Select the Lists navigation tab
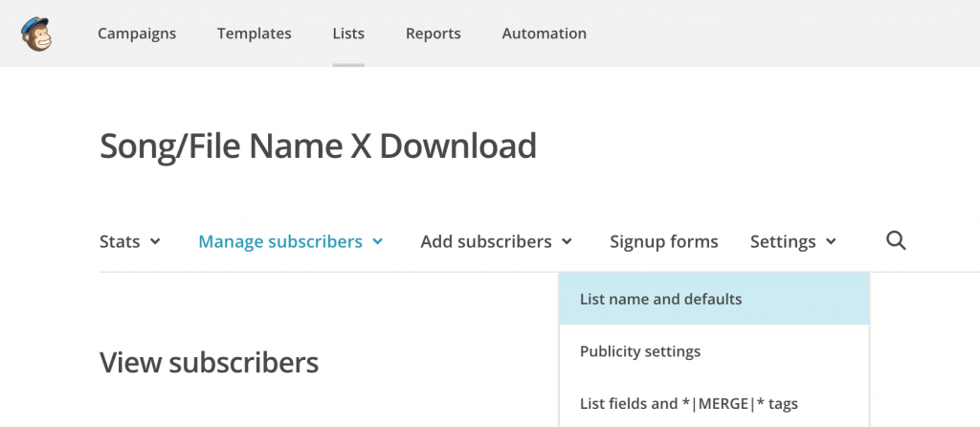 pos(348,34)
